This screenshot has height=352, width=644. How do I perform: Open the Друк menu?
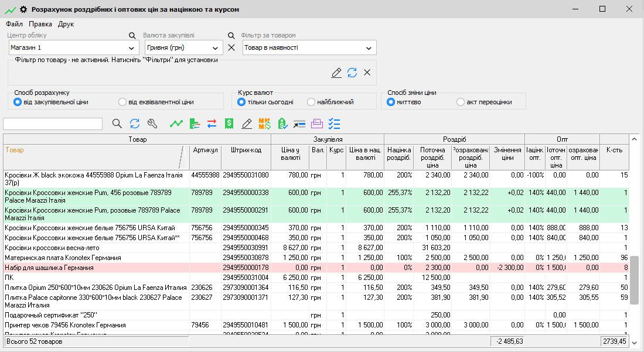click(x=66, y=24)
